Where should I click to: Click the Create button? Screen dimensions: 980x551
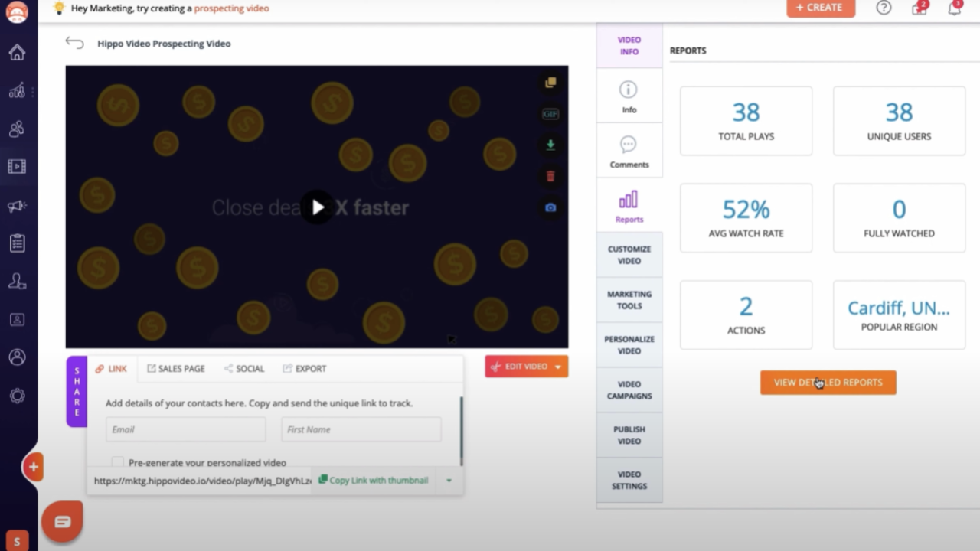[x=821, y=8]
